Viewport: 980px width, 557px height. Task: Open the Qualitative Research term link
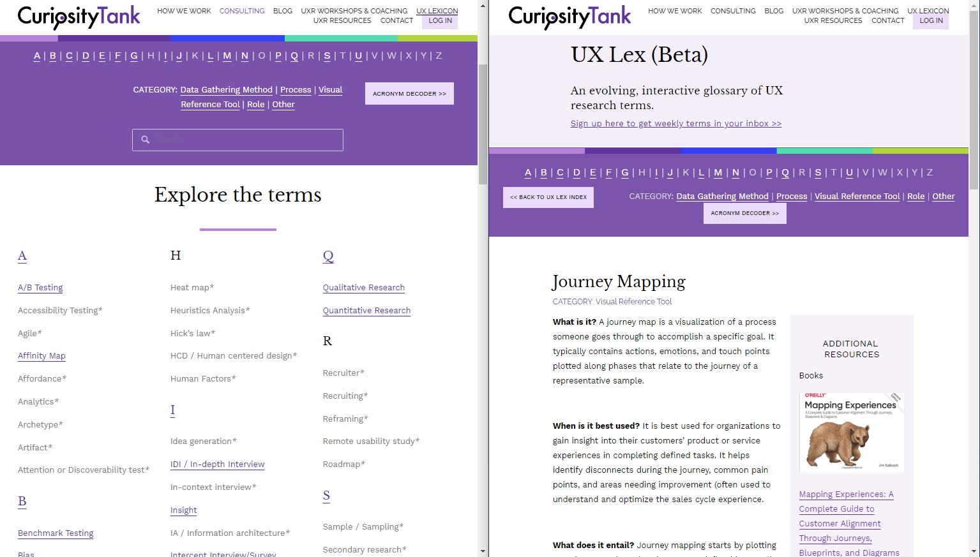click(x=363, y=288)
